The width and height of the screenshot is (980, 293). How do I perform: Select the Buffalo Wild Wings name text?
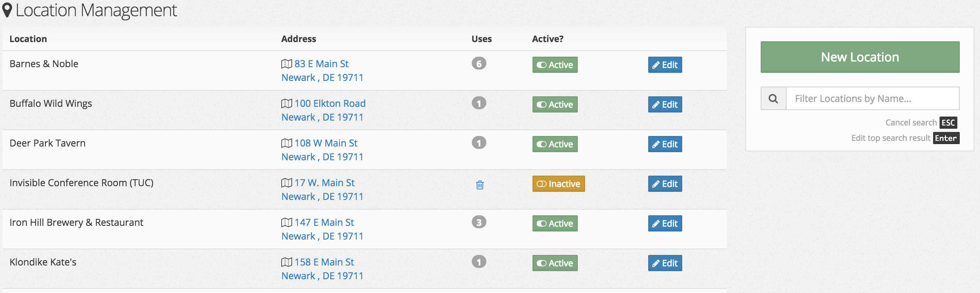51,104
